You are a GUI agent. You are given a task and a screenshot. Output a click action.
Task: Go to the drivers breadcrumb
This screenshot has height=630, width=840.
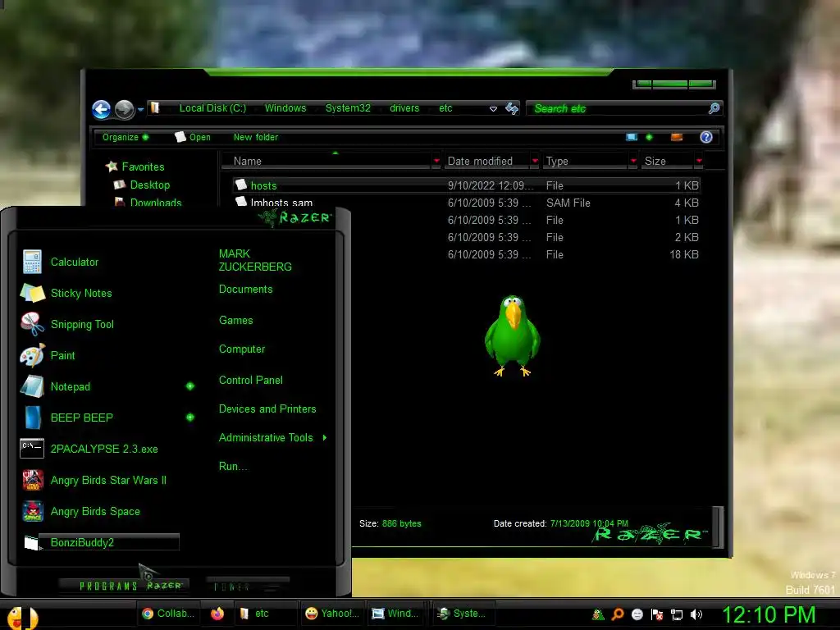[x=404, y=108]
